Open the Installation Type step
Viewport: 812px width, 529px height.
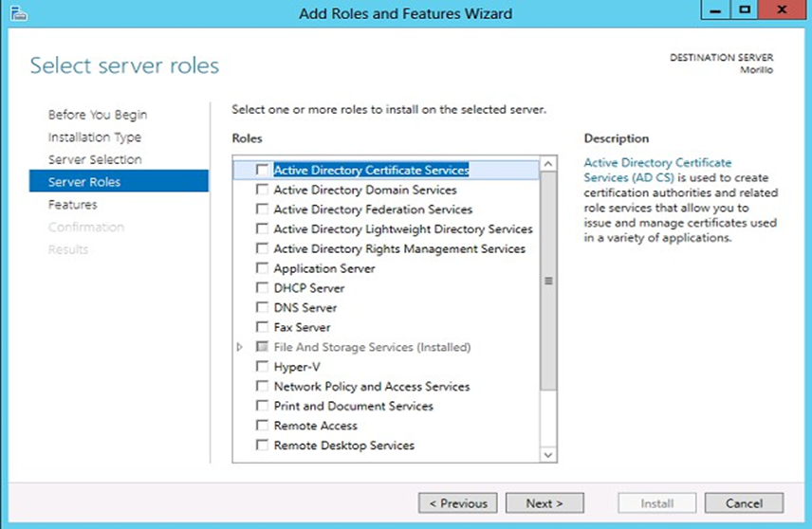point(95,137)
